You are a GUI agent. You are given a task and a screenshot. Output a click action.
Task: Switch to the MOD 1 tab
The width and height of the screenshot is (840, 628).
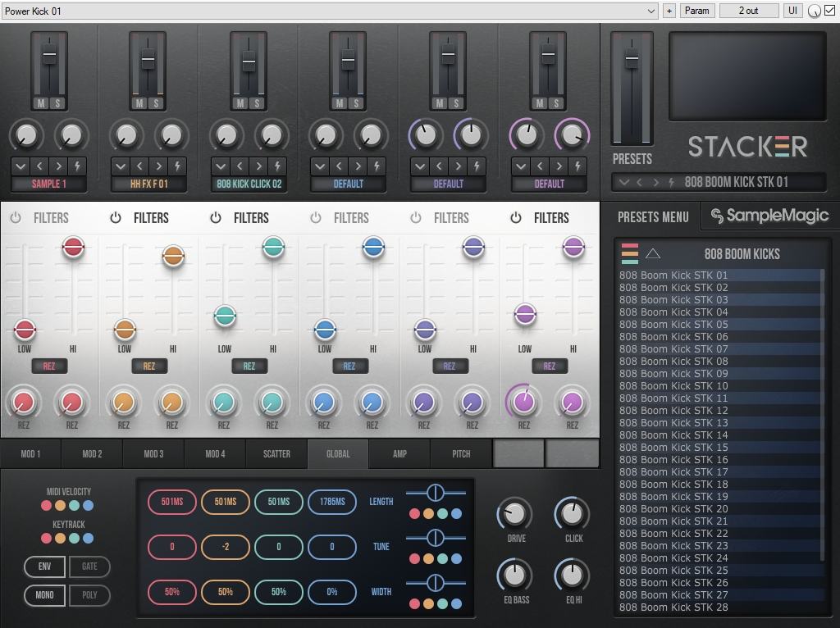pyautogui.click(x=30, y=454)
